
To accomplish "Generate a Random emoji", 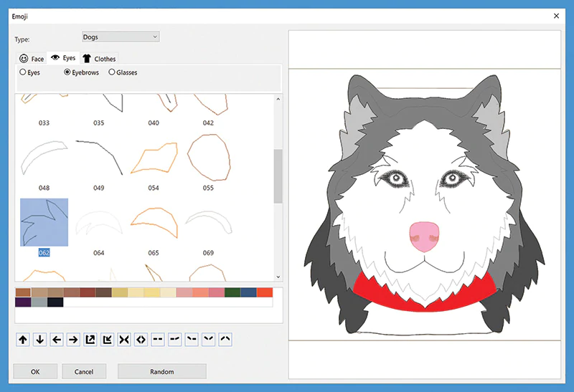I will 162,371.
